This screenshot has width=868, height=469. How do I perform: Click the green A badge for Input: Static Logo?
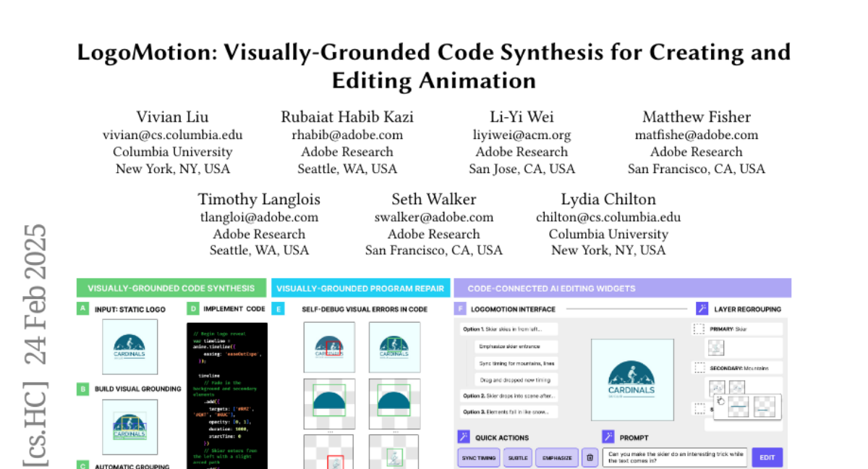tap(83, 309)
